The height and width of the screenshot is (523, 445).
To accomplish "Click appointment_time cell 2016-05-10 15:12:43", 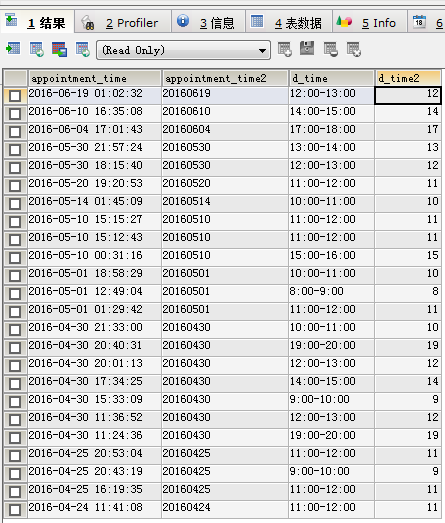I will pos(94,240).
